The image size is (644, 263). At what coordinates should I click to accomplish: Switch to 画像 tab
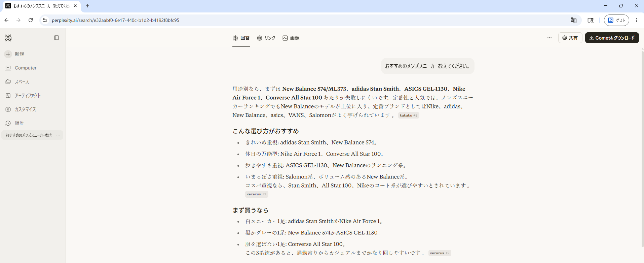click(x=291, y=38)
